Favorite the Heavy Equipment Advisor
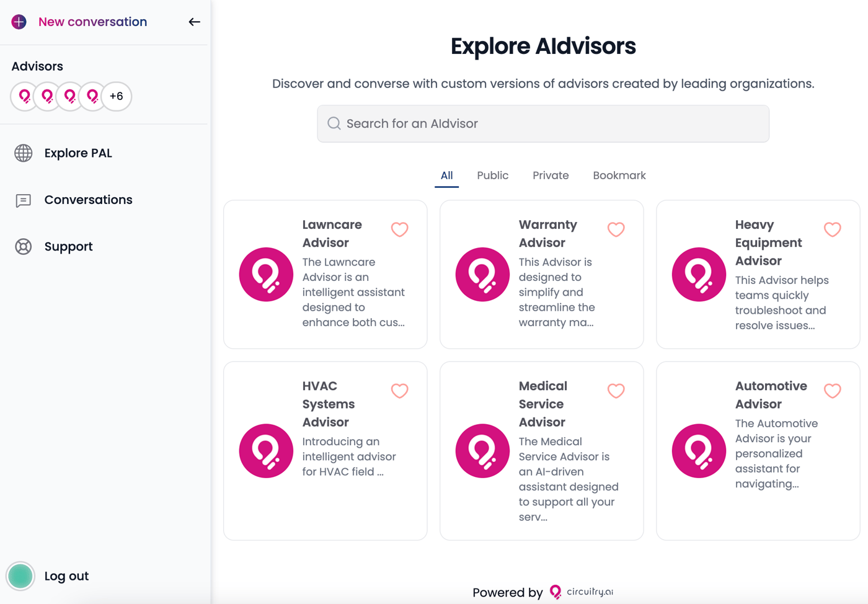 (x=832, y=229)
